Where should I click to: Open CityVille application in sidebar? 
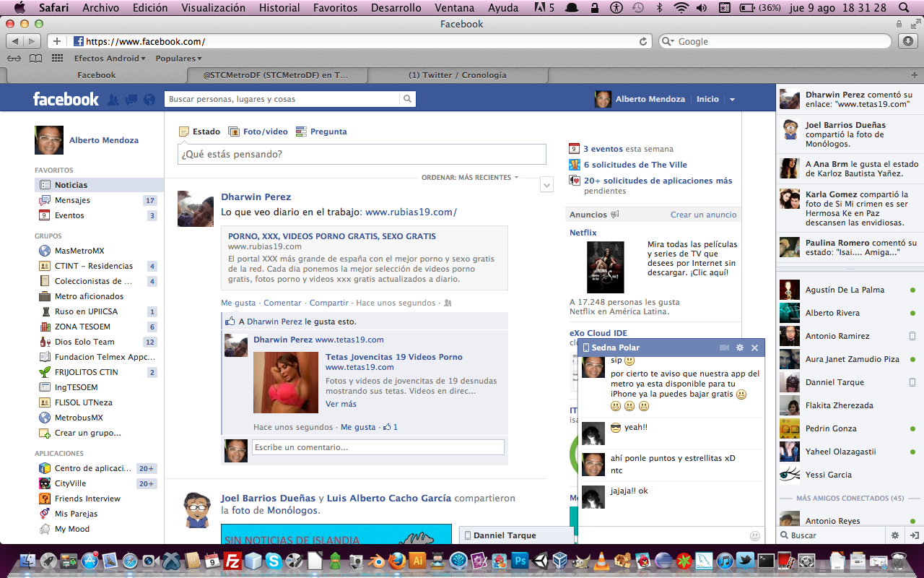point(99,483)
